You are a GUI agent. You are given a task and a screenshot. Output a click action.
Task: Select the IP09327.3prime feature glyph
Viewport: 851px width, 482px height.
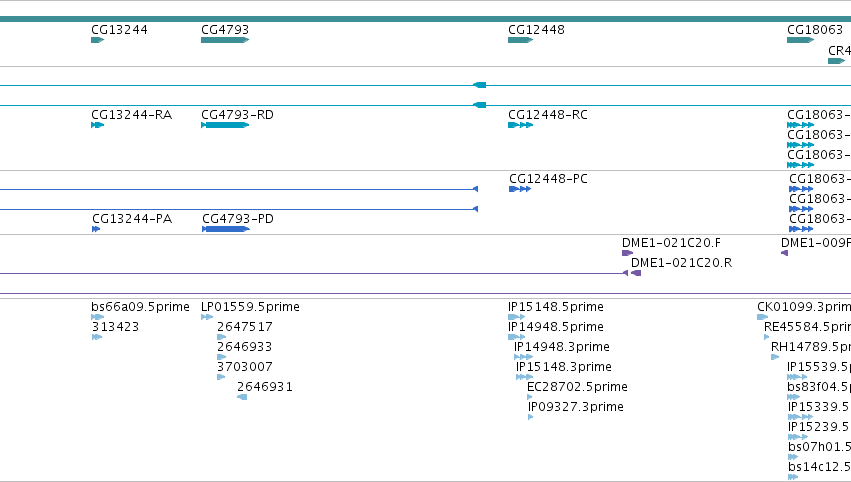(x=530, y=417)
